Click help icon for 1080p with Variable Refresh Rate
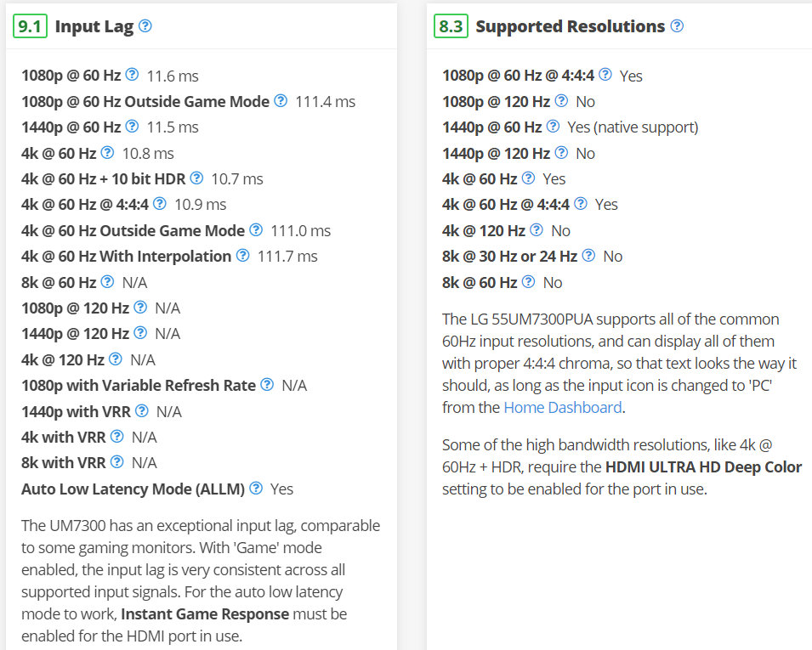This screenshot has height=650, width=812. 267,385
